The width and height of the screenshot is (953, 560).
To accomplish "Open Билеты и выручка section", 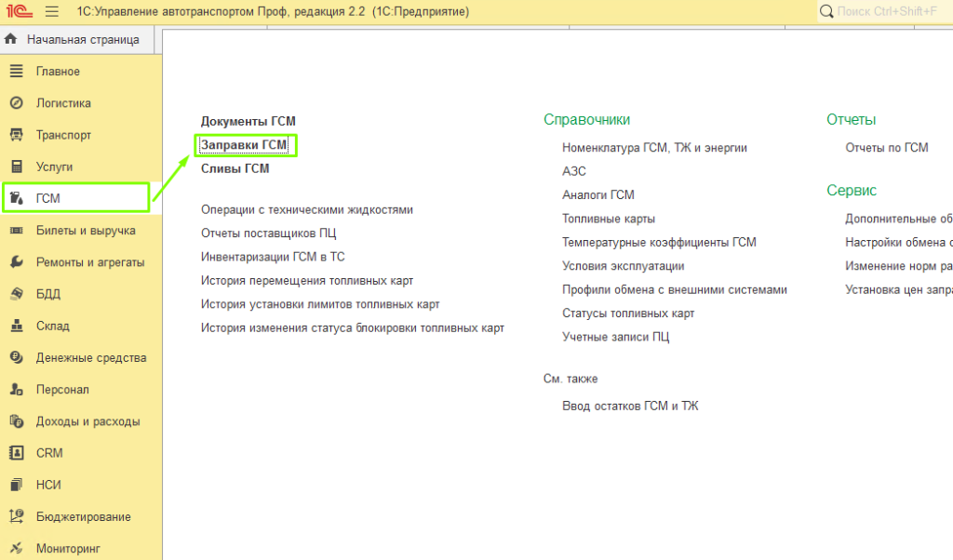I will click(86, 230).
